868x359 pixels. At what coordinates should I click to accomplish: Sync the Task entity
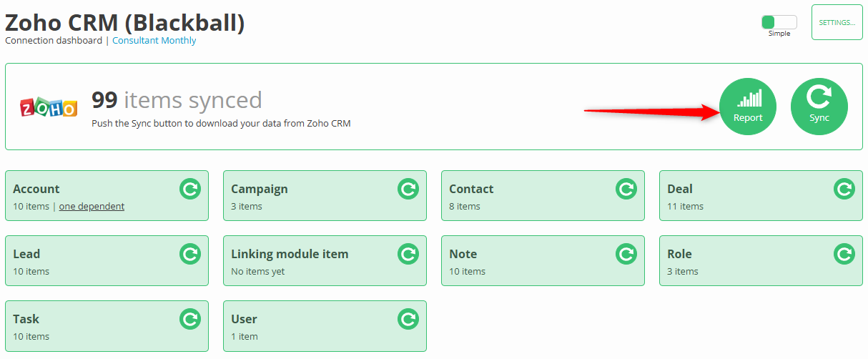[x=189, y=319]
